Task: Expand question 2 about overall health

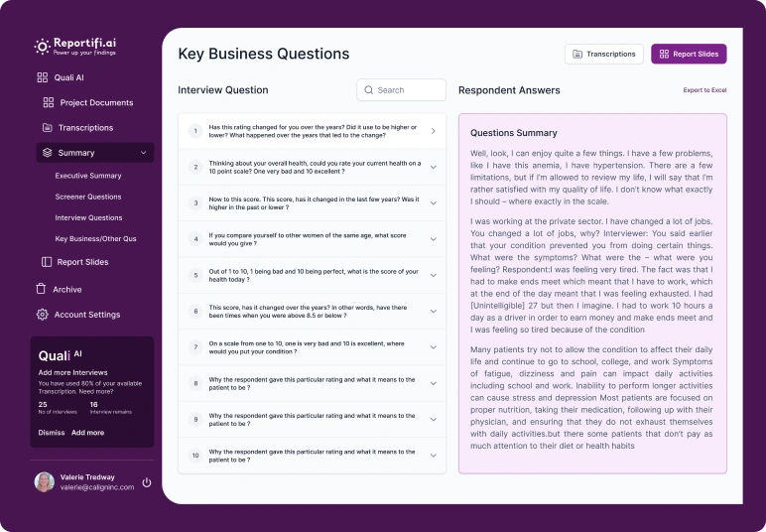Action: click(434, 167)
